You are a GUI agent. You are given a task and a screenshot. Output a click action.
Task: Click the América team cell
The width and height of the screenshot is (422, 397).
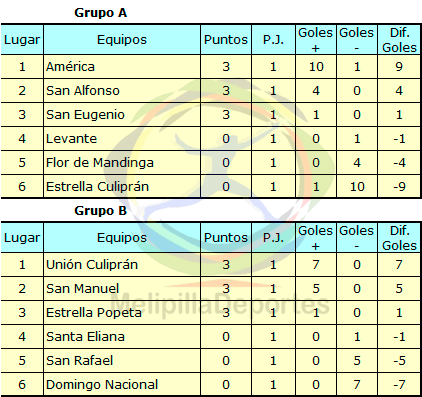(122, 67)
